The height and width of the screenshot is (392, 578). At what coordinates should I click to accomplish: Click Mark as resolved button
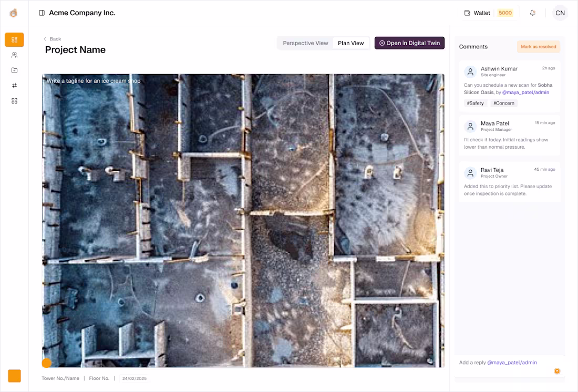(538, 47)
